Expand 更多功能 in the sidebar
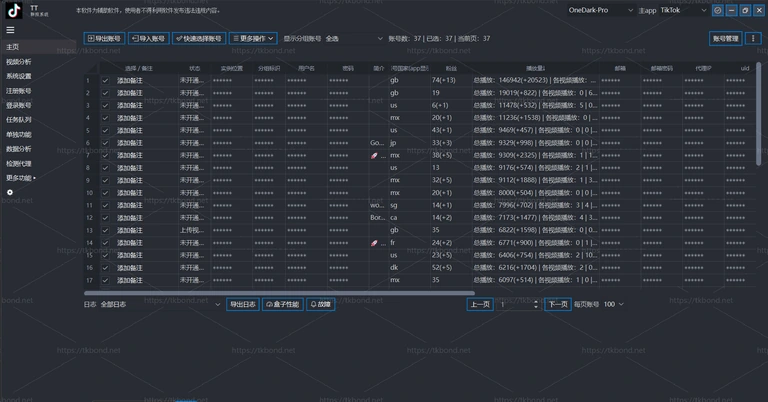 pos(21,178)
